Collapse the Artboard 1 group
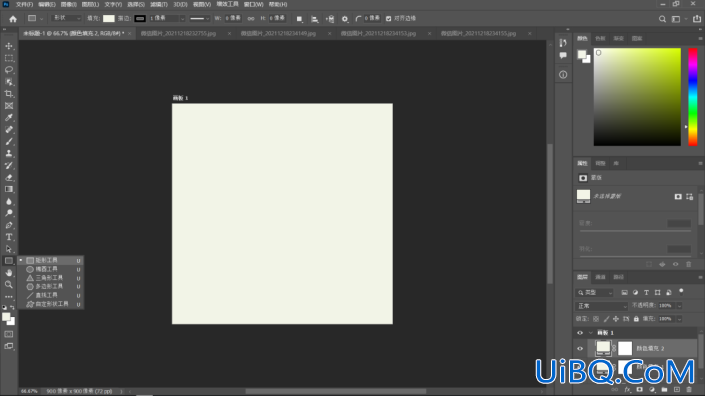Image resolution: width=705 pixels, height=396 pixels. point(590,333)
